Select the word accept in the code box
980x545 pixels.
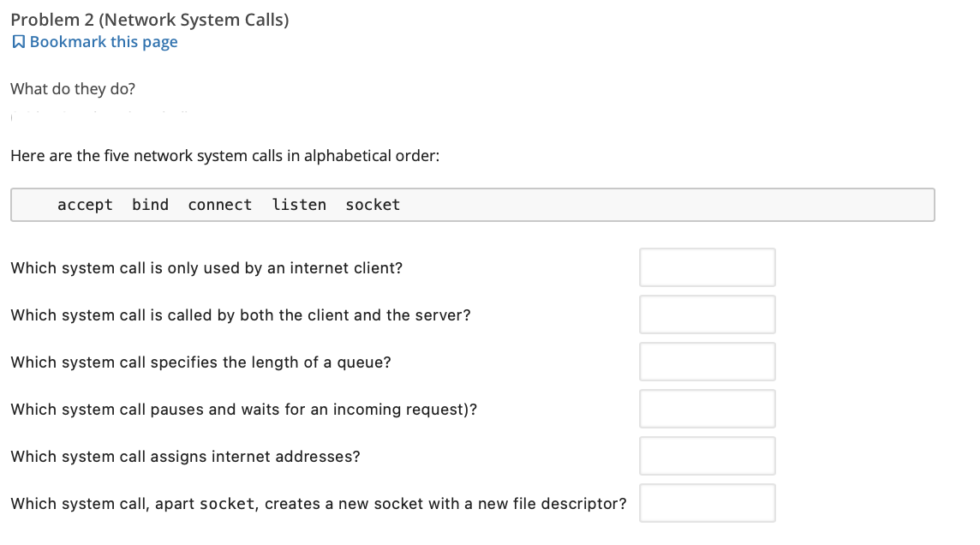tap(85, 204)
